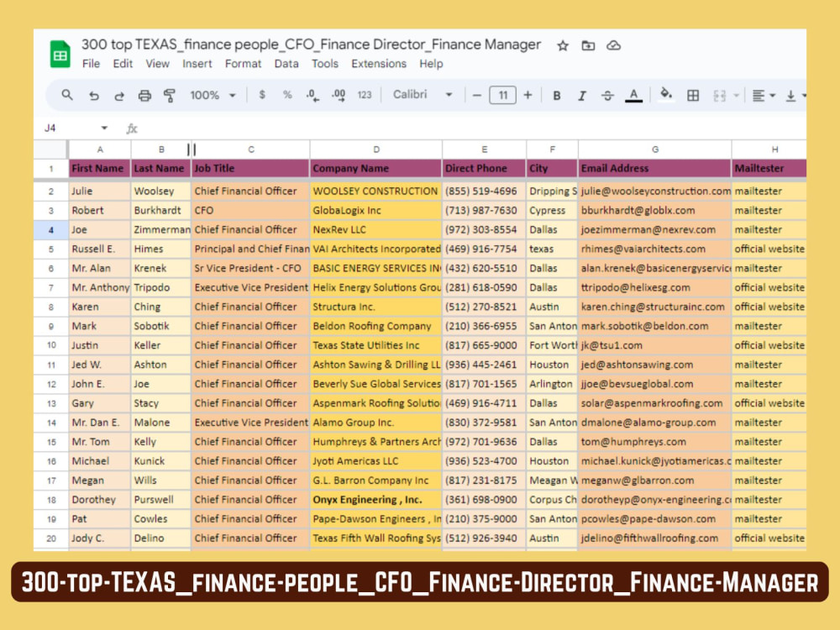
Task: Open the View menu
Action: [158, 64]
